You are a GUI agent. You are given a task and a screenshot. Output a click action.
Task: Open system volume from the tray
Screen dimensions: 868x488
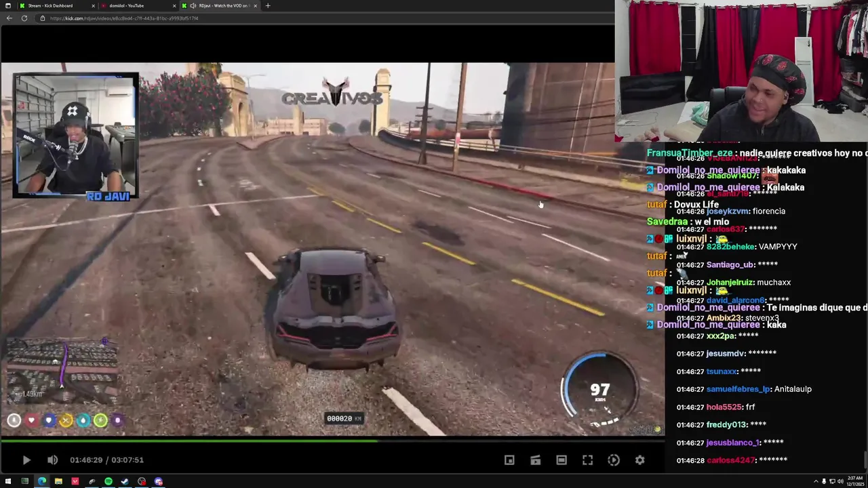point(839,482)
